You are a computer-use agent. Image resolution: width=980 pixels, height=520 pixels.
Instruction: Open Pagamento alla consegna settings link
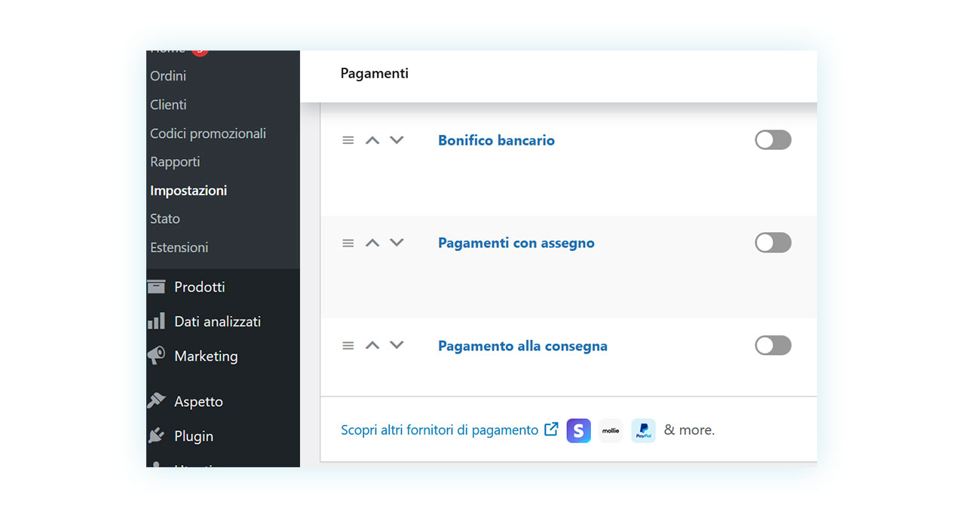click(x=522, y=346)
